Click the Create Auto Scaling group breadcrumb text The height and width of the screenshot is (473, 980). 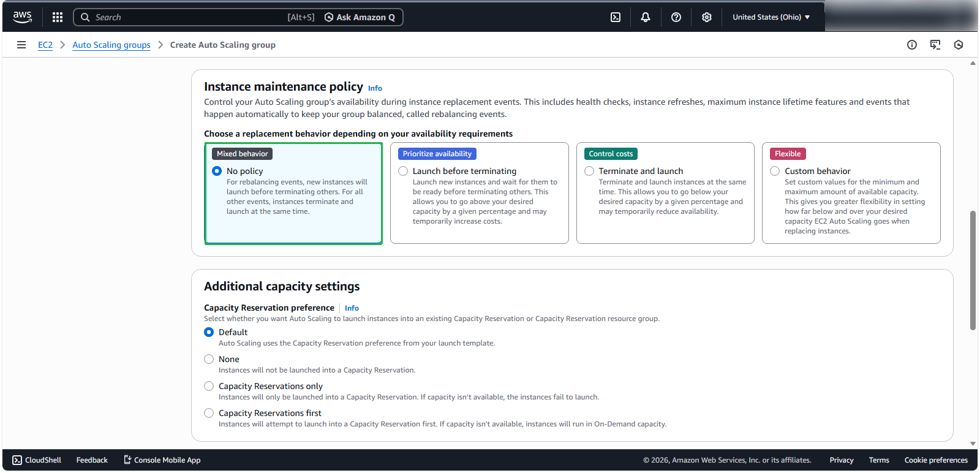tap(223, 45)
